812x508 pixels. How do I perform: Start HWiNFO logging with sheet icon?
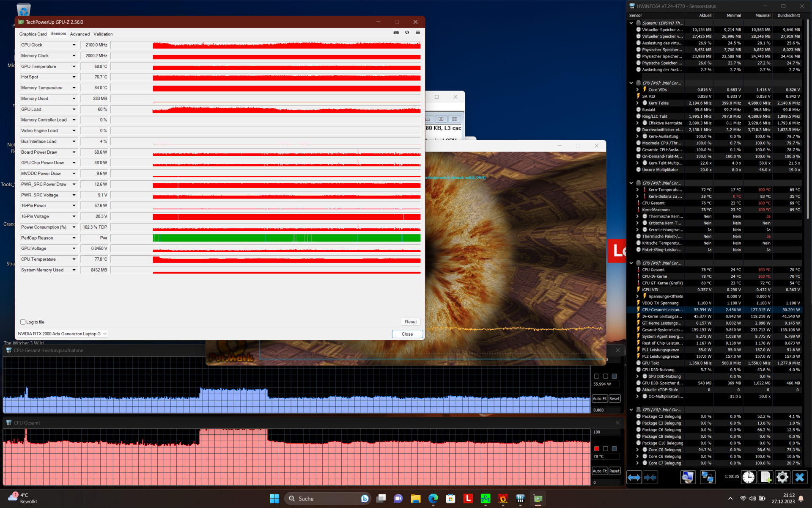[765, 477]
